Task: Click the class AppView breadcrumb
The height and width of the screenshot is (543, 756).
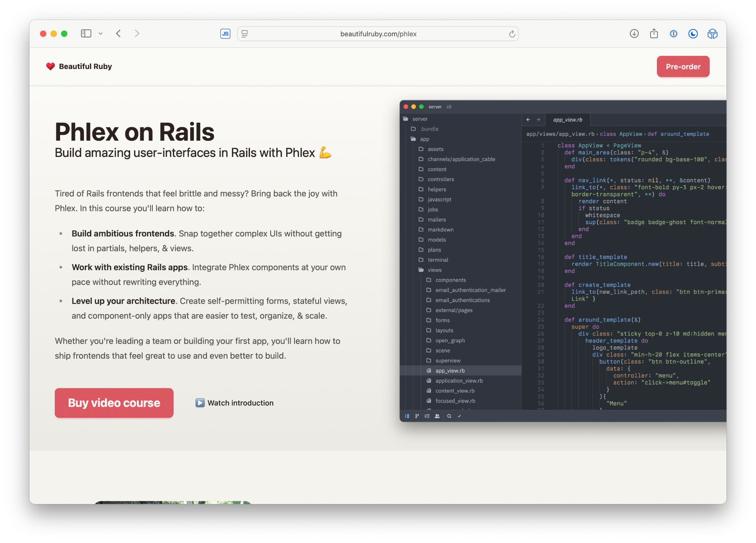Action: (621, 134)
